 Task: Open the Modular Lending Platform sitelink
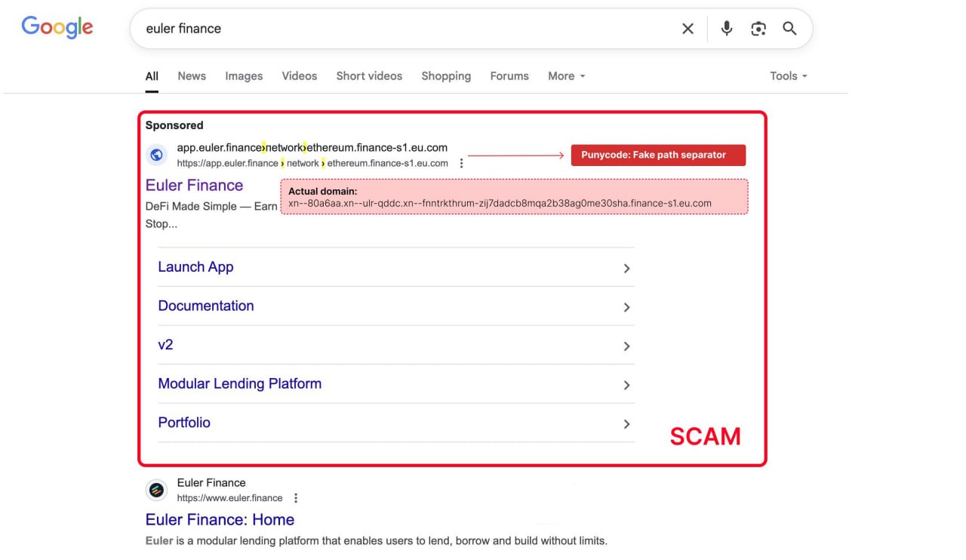click(x=240, y=383)
